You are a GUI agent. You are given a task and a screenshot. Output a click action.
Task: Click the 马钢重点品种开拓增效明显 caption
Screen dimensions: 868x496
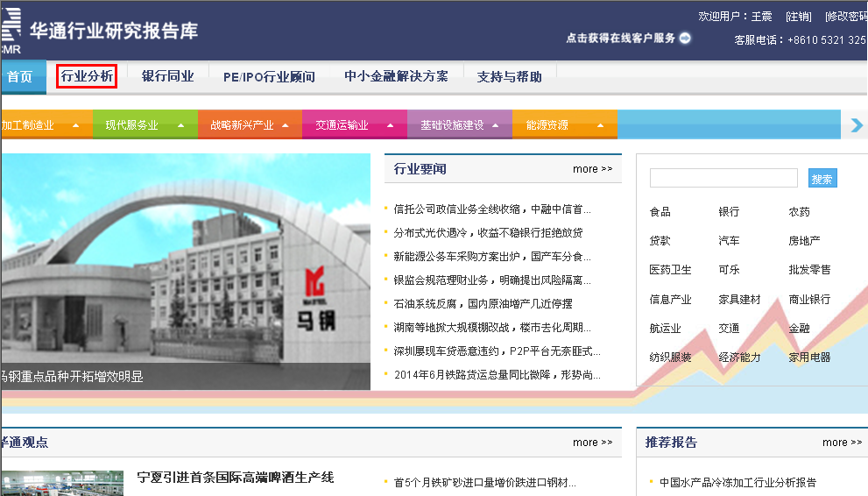pos(72,377)
